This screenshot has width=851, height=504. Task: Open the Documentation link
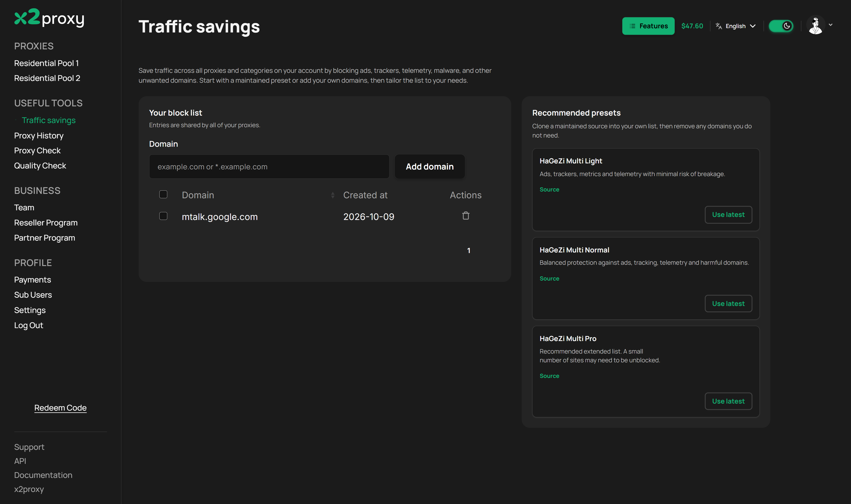pyautogui.click(x=43, y=475)
